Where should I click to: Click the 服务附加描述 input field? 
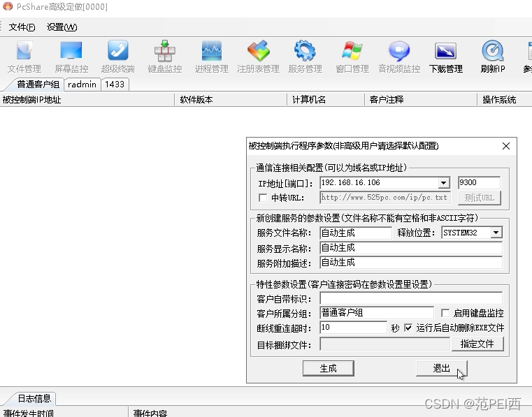pos(411,263)
